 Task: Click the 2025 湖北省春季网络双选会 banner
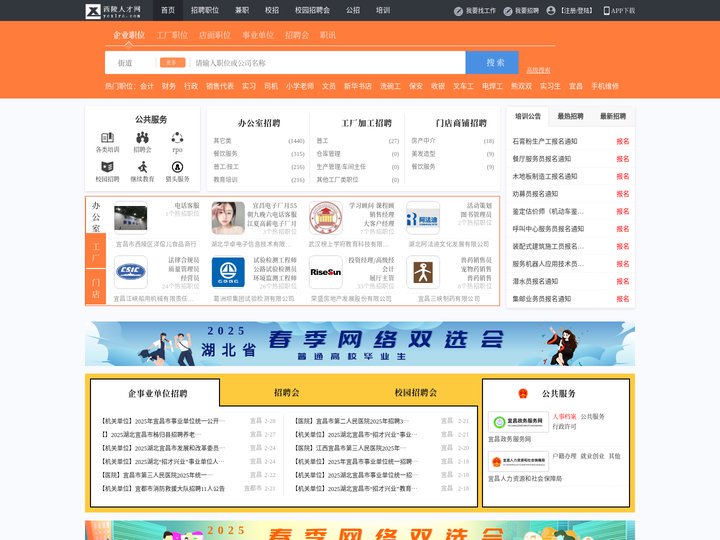pyautogui.click(x=360, y=343)
